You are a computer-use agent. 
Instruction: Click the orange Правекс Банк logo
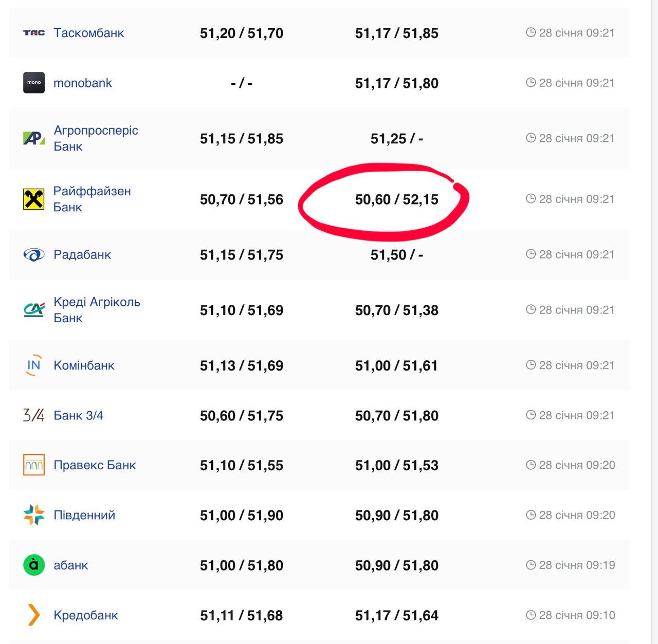(34, 465)
